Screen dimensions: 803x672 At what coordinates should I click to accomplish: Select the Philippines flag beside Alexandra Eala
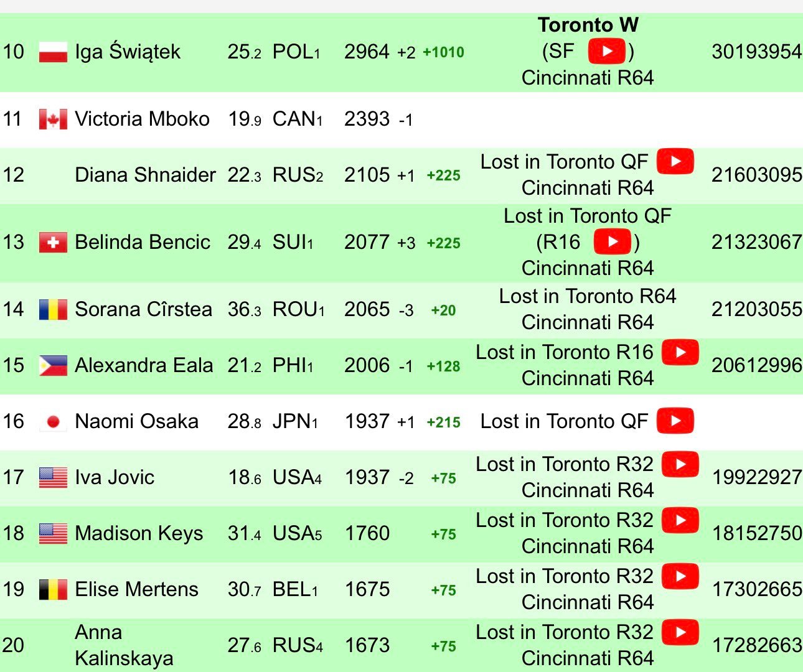(x=53, y=365)
